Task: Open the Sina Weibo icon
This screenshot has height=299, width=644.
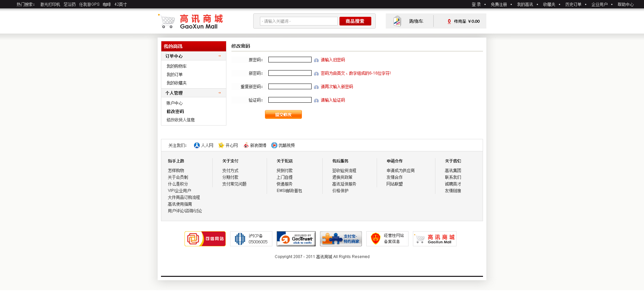Action: pyautogui.click(x=246, y=145)
